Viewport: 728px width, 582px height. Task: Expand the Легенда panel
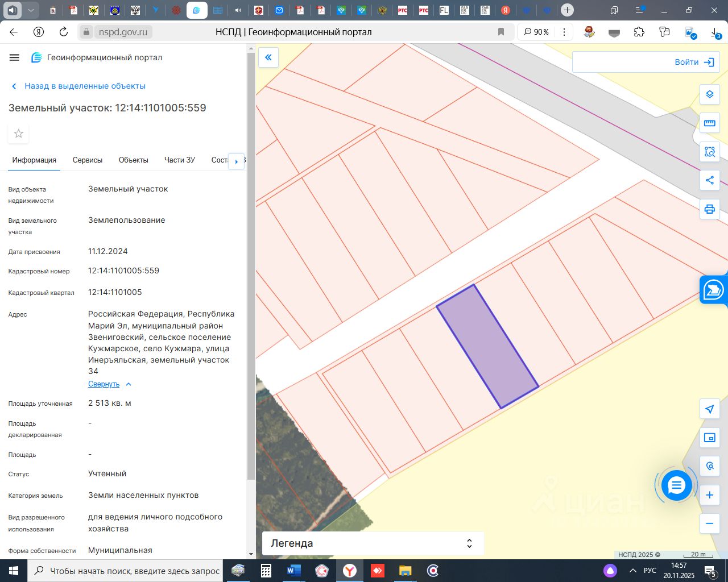coord(373,543)
